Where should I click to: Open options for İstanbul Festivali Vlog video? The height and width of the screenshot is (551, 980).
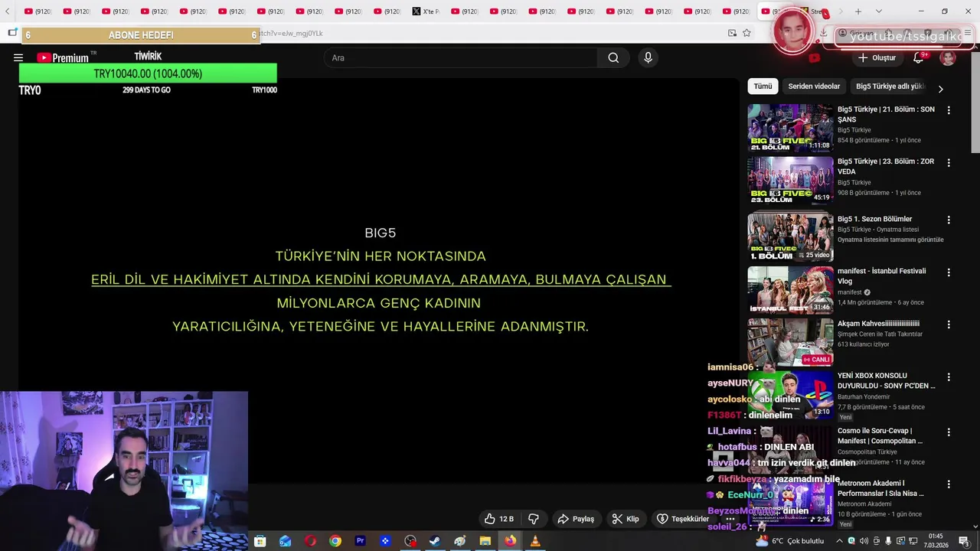click(x=949, y=272)
